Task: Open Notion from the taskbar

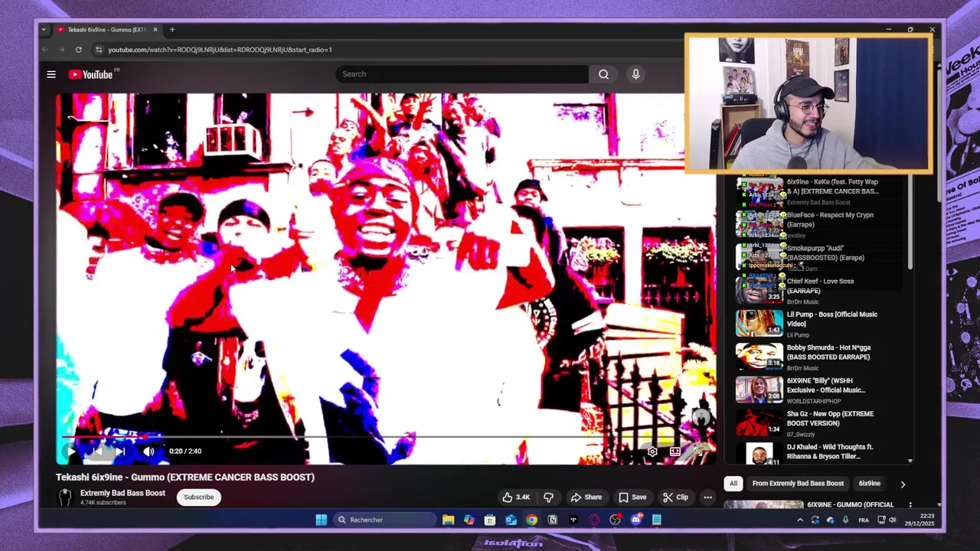Action: point(552,520)
